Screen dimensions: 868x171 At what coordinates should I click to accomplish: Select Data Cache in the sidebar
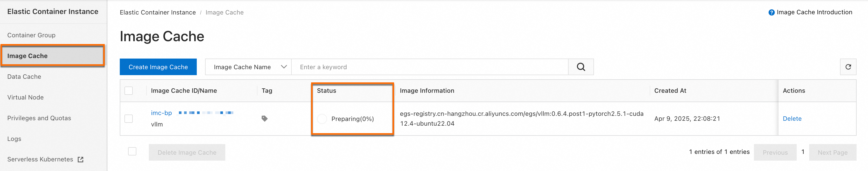pos(24,77)
